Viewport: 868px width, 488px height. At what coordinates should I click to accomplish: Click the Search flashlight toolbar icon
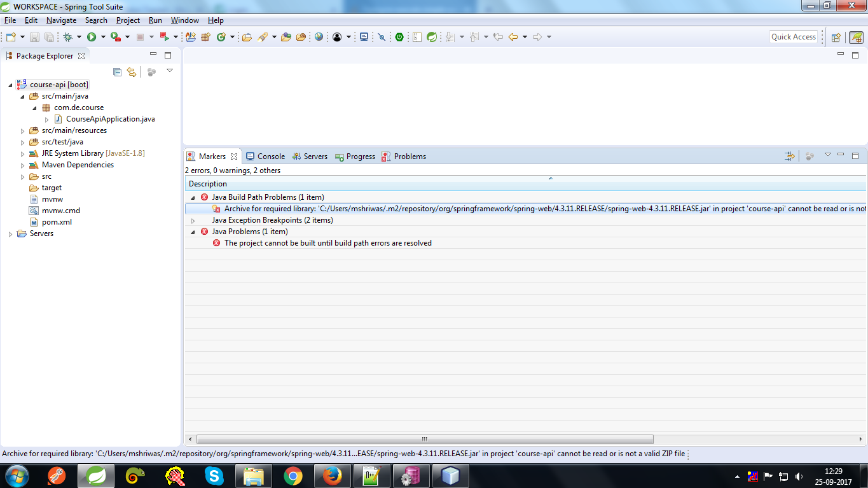point(263,37)
